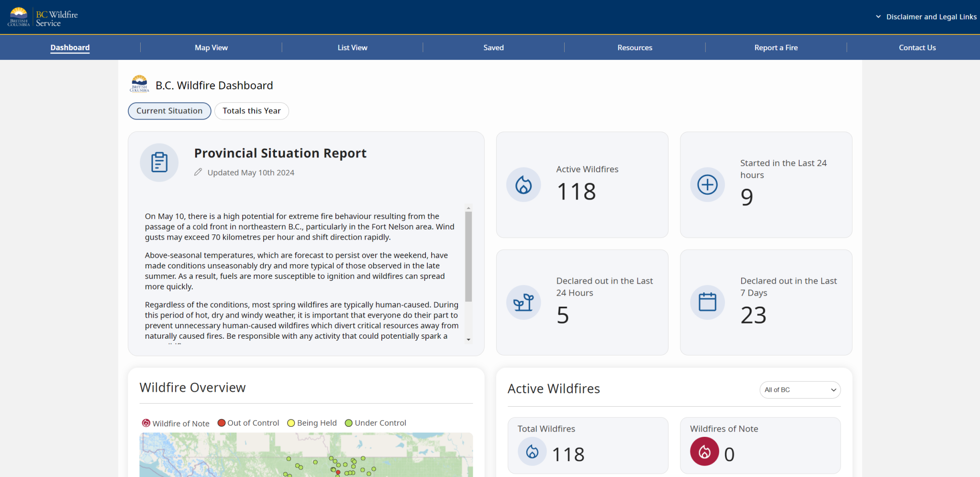Select the Out of Control legend marker

(222, 422)
